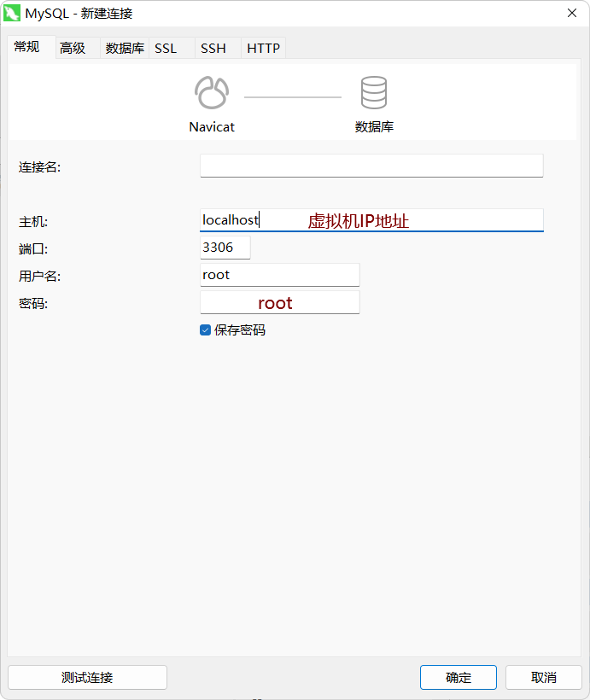Click the 数据库 label under the cylinder
The height and width of the screenshot is (700, 590).
374,127
